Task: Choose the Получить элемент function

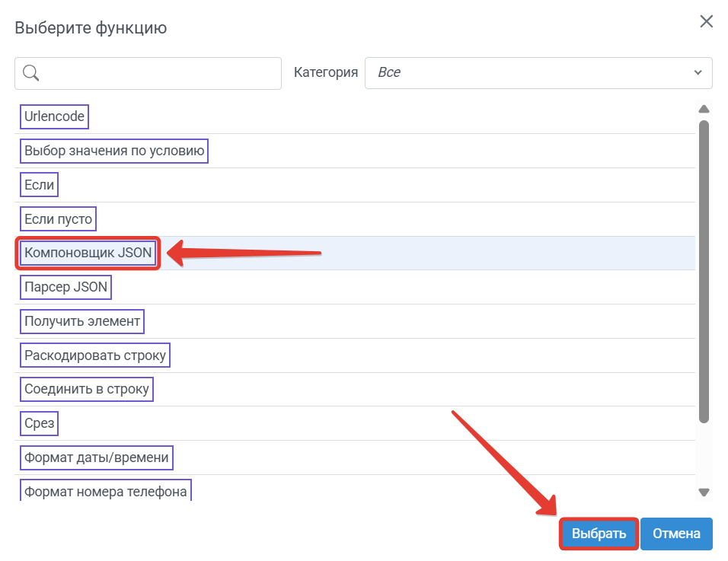Action: pyautogui.click(x=82, y=321)
